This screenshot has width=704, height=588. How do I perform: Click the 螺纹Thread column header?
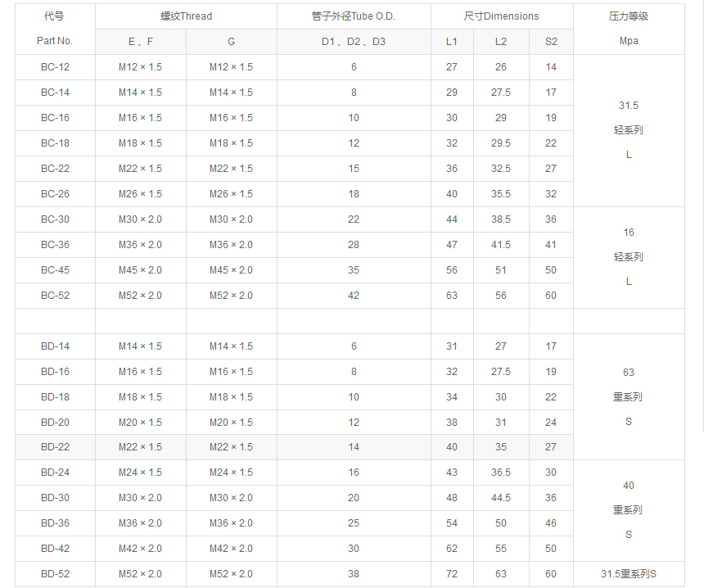click(x=186, y=16)
